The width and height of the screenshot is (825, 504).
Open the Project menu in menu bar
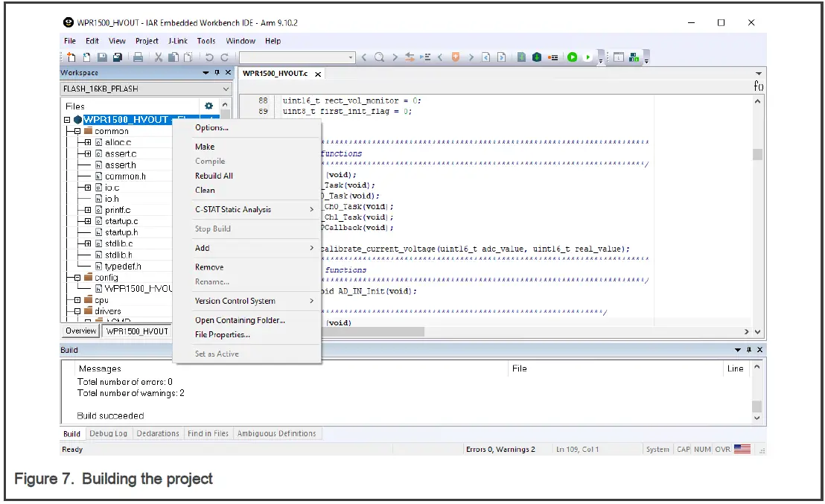(147, 41)
